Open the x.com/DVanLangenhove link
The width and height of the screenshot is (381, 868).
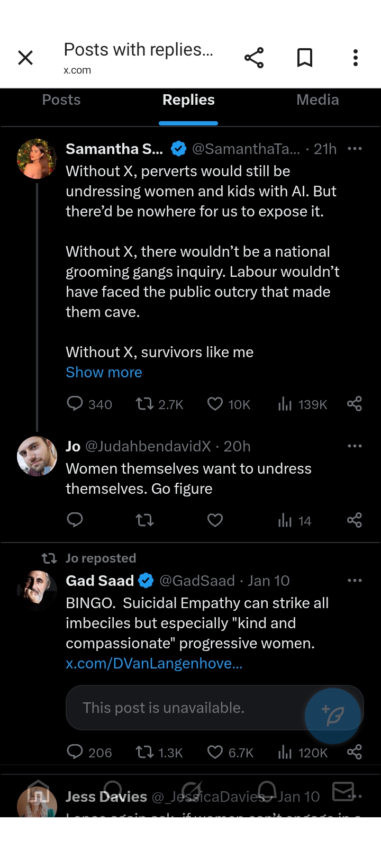[154, 663]
